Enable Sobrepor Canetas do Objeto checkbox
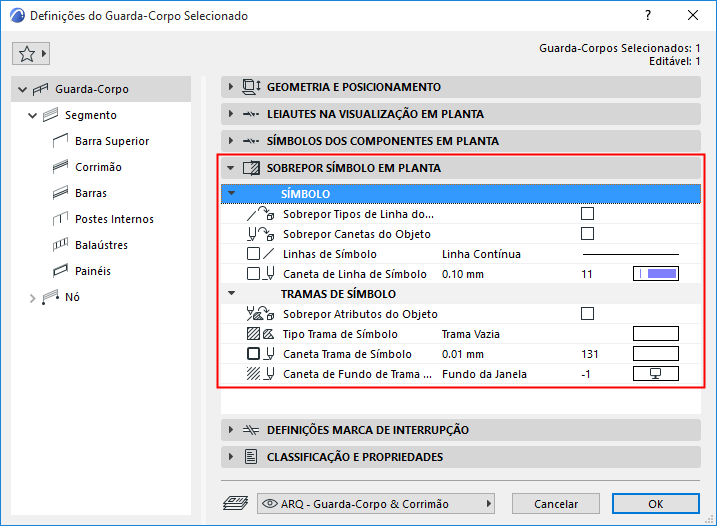Viewport: 717px width, 526px height. click(x=587, y=234)
